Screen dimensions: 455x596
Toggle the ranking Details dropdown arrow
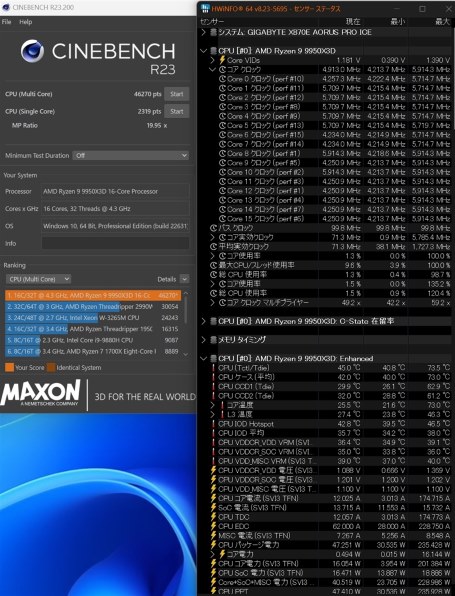tap(184, 279)
